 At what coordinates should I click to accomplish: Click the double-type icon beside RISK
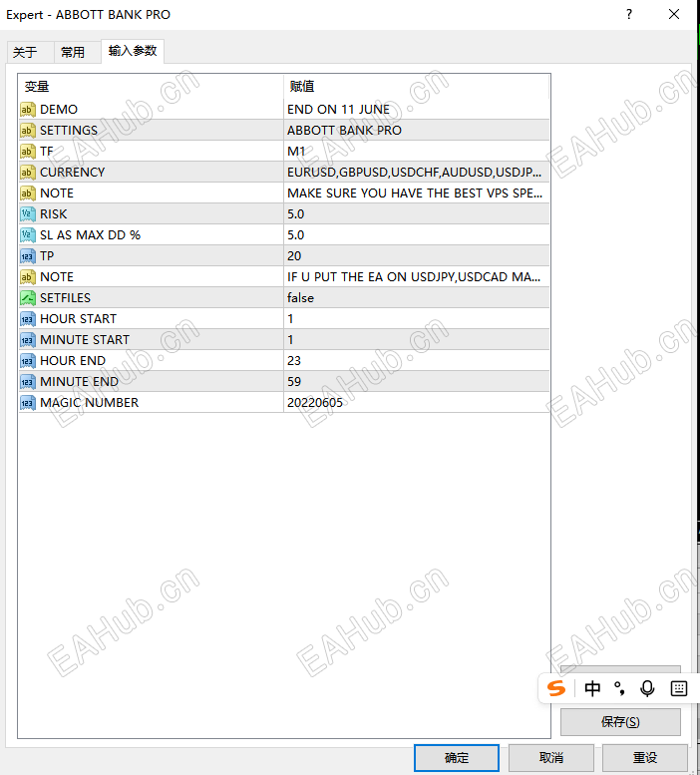(x=28, y=214)
